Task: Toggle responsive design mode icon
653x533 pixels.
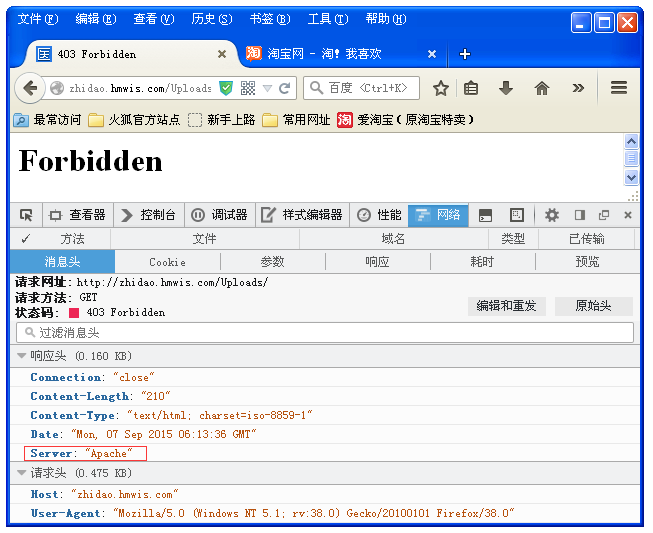Action: [516, 215]
